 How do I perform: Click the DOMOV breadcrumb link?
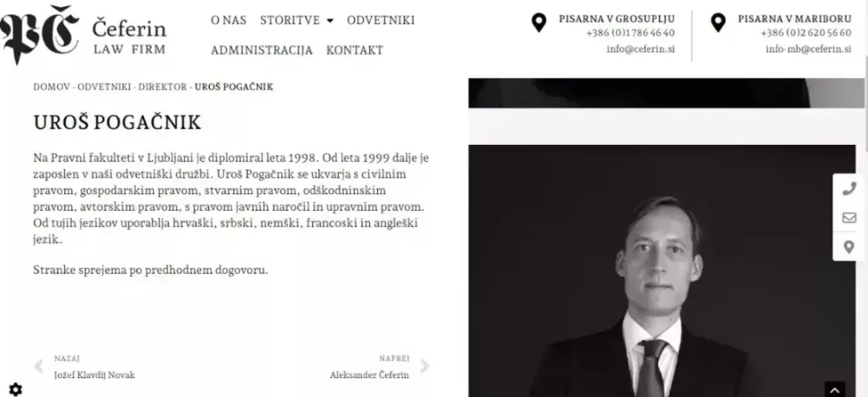[52, 87]
